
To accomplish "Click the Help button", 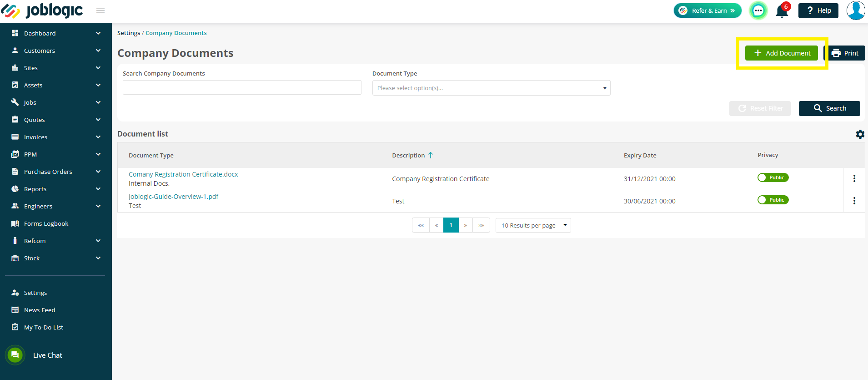I will pos(818,10).
